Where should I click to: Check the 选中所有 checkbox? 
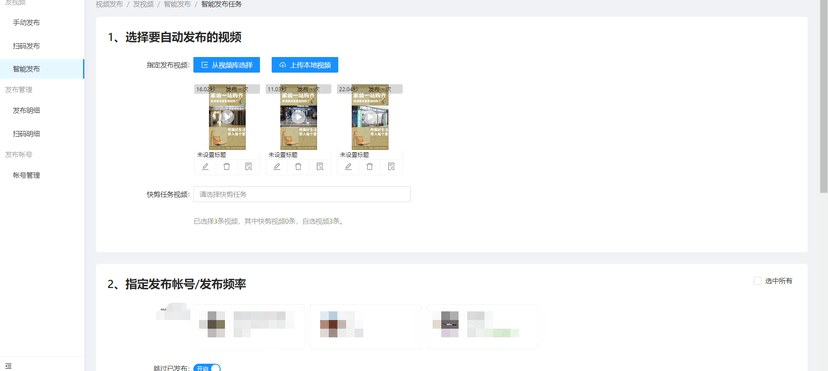[x=757, y=281]
